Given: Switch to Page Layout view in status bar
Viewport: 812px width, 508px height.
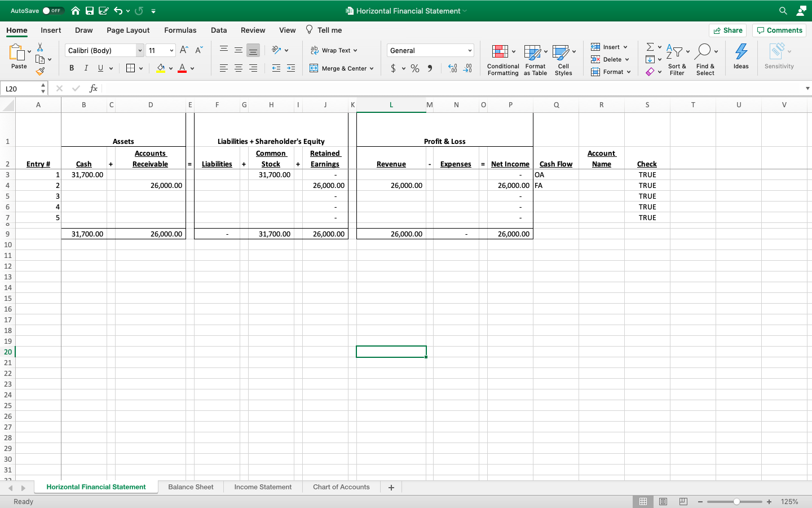Looking at the screenshot, I should coord(663,501).
